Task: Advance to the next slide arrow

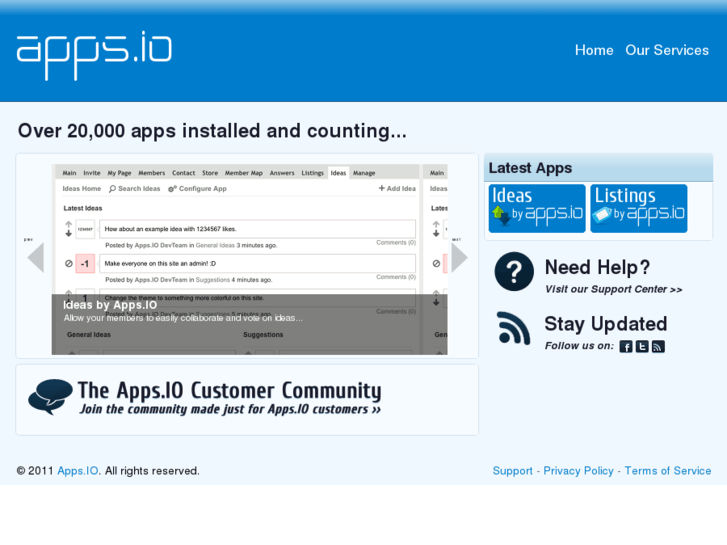Action: coord(459,257)
